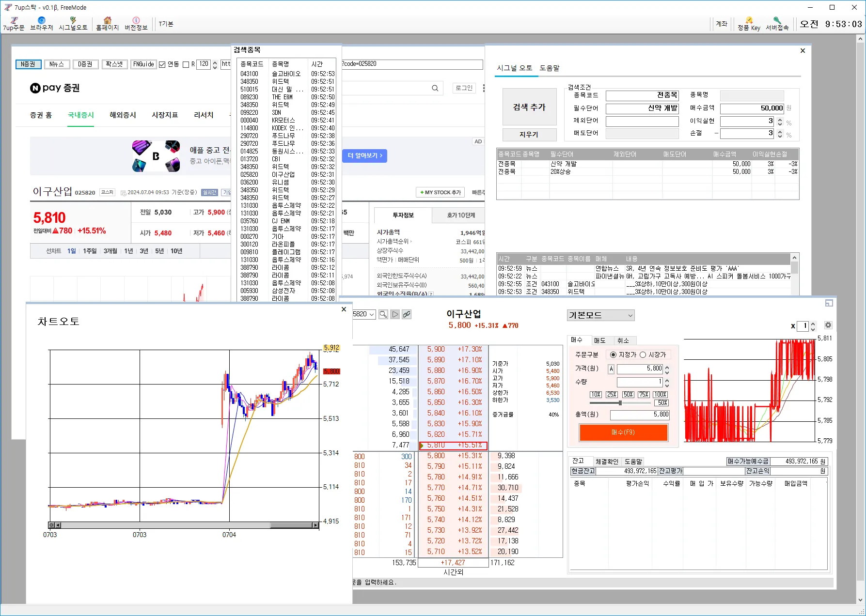866x616 pixels.
Task: Click the stock search magnifier icon in order panel
Action: click(x=383, y=314)
